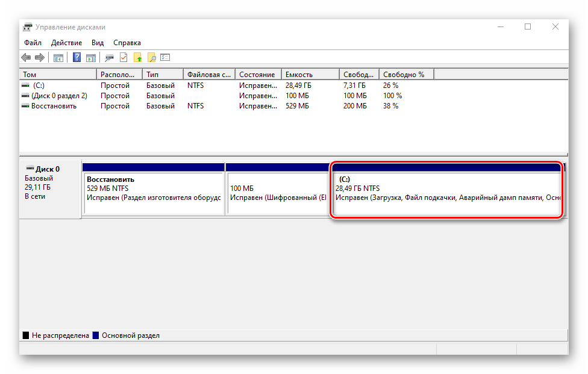Open the Справка menu
This screenshot has width=588, height=374.
click(x=127, y=43)
